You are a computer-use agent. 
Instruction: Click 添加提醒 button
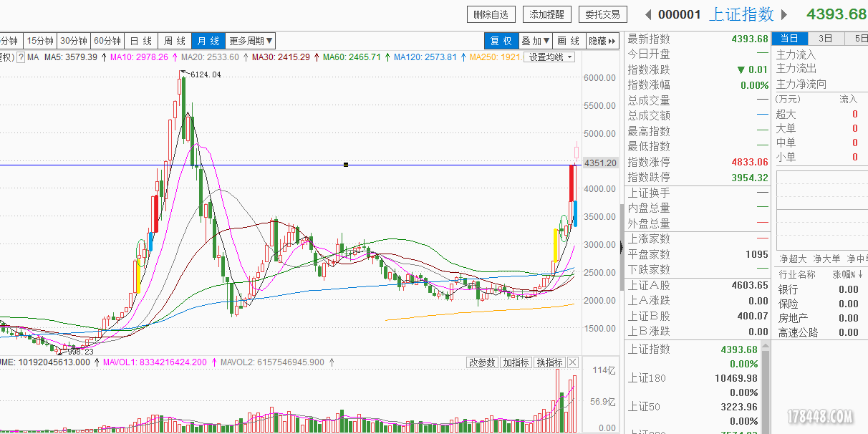click(x=547, y=14)
